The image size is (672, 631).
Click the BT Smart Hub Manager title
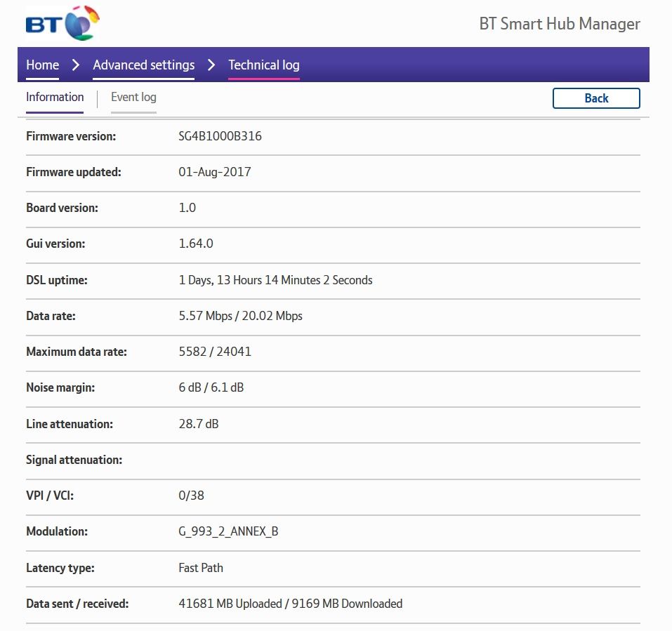[559, 24]
